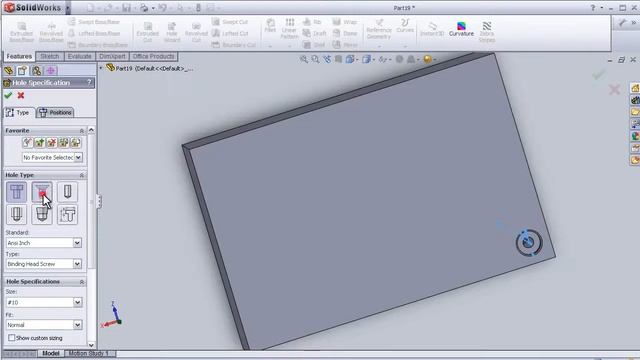
Task: Open the View Orientation icon
Action: (350, 60)
